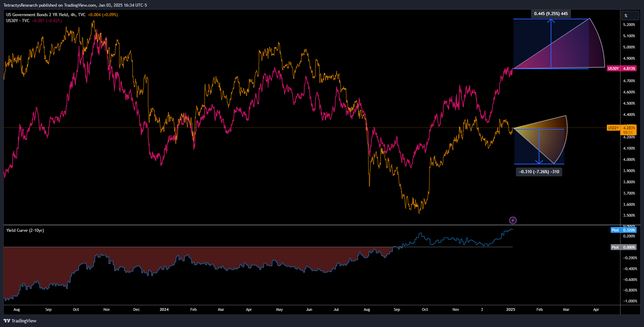Viewport: 644px width, 327px height.
Task: Click the −0.200% yield curve axis label
Action: 630,258
